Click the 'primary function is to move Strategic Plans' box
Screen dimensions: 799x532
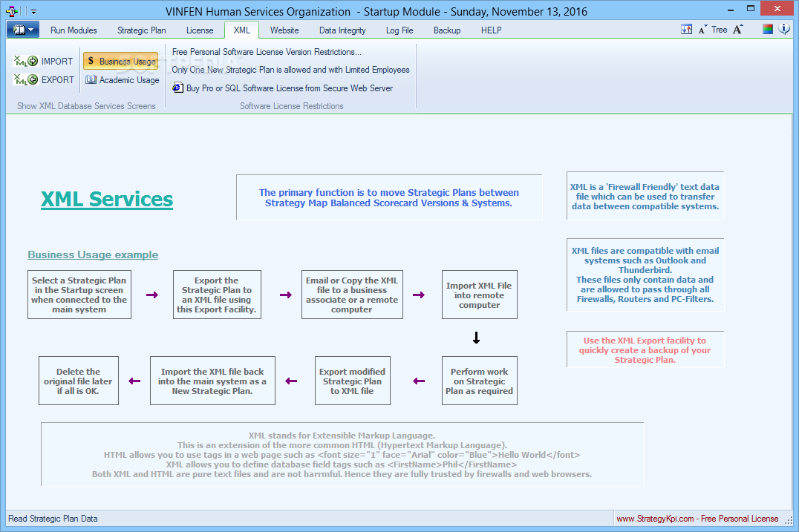click(389, 197)
